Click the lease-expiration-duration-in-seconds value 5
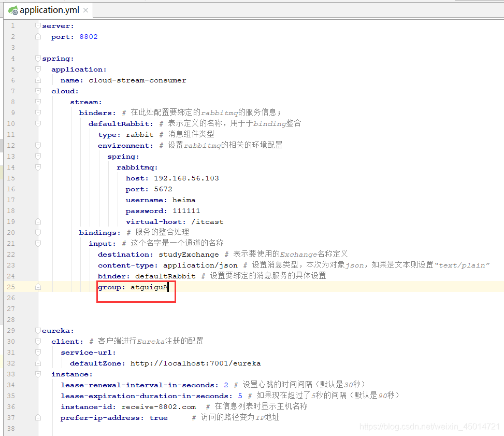Screen dimensions: 504x436 click(x=240, y=396)
